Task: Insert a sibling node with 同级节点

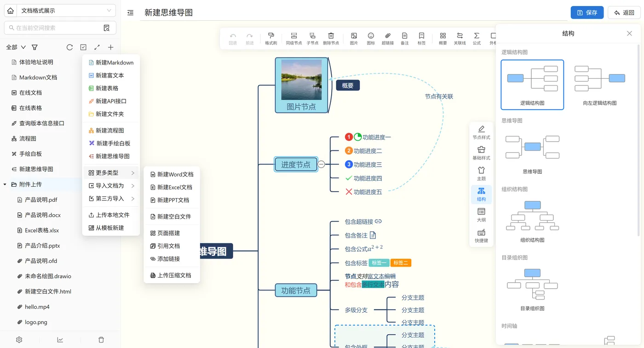Action: pos(293,39)
